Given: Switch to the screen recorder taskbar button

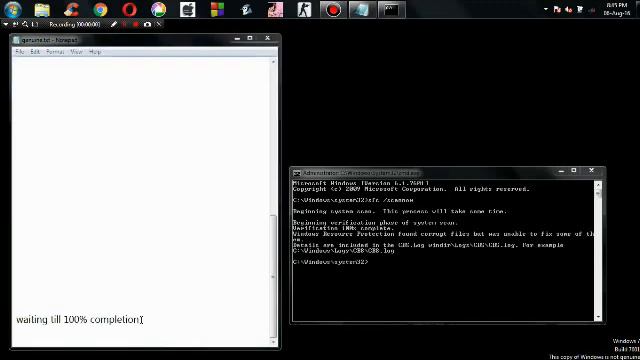Looking at the screenshot, I should tap(333, 9).
